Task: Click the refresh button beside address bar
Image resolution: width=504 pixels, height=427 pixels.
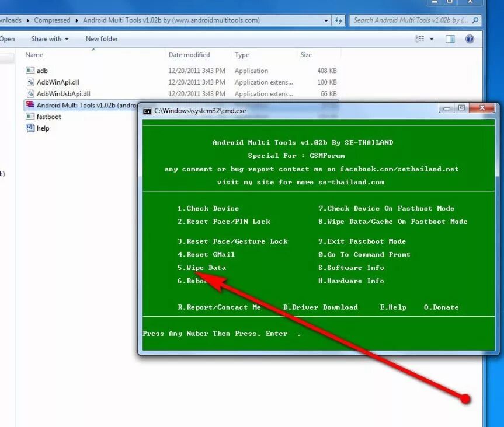Action: click(x=339, y=20)
